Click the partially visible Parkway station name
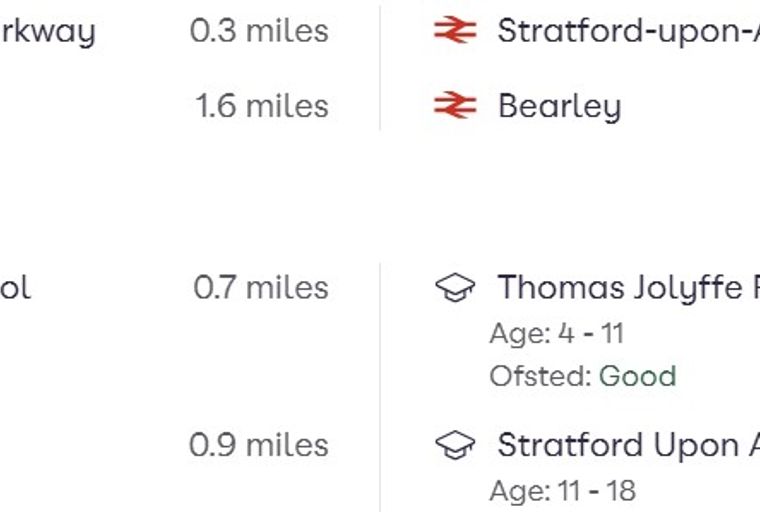 48,32
